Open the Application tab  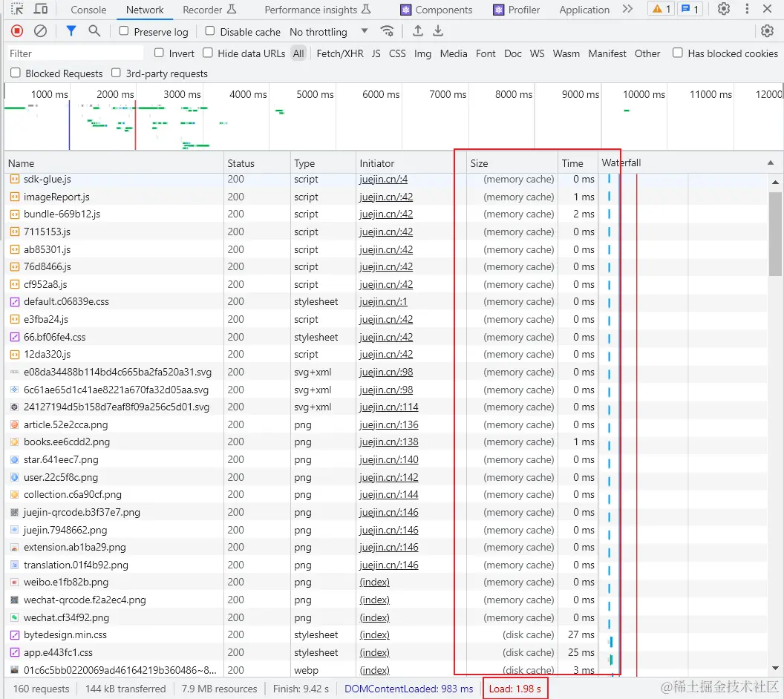(584, 10)
